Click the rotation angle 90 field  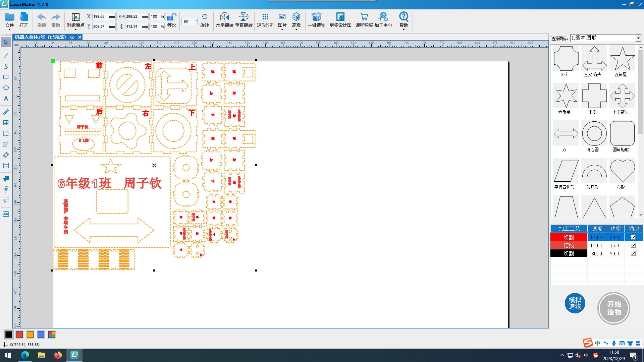[x=189, y=21]
